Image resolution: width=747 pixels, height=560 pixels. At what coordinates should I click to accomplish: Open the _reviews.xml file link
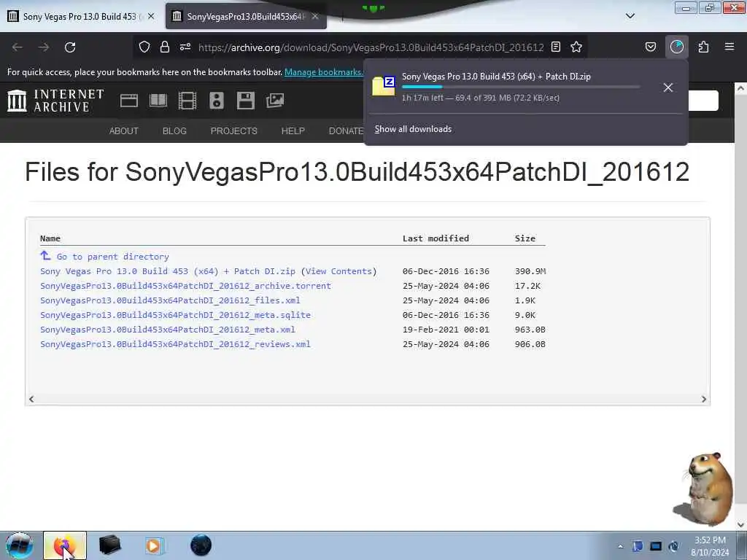[175, 344]
